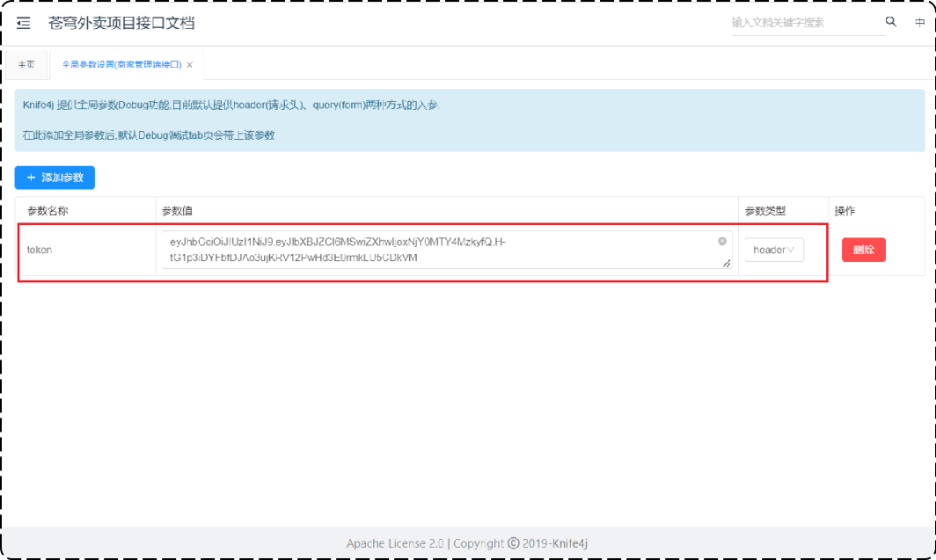Switch language using the 中 icon
This screenshot has height=560, width=936.
[920, 22]
